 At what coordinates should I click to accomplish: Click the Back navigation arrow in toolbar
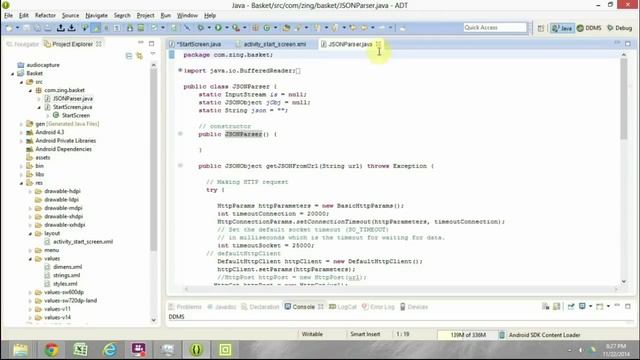tap(364, 28)
